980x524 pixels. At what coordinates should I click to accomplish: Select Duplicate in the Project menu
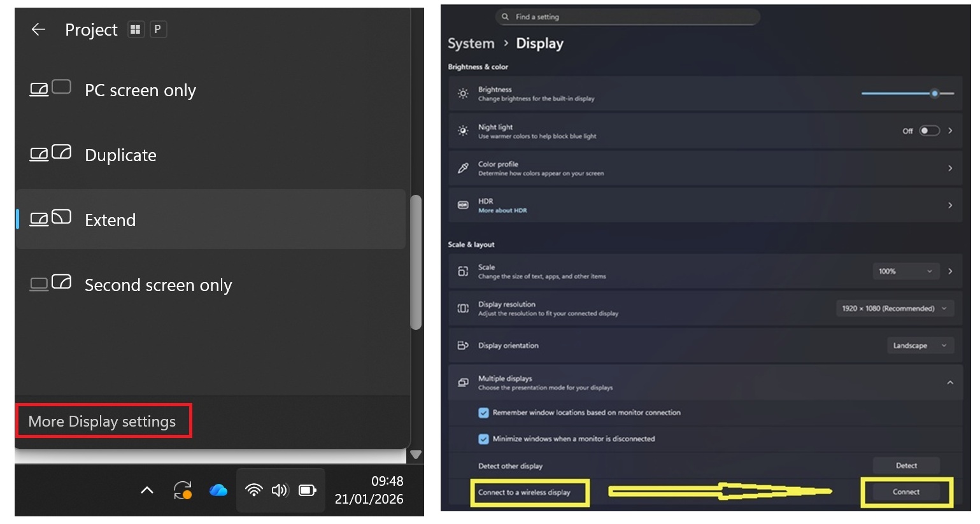(120, 155)
